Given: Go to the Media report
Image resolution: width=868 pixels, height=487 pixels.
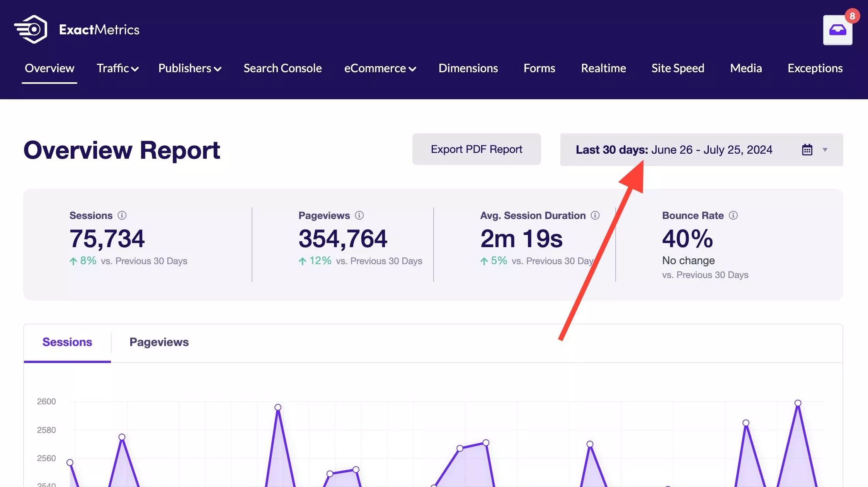Looking at the screenshot, I should [746, 68].
